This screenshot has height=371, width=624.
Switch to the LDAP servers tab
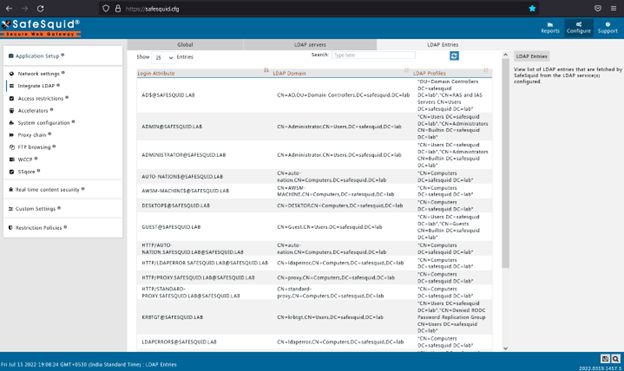coord(310,45)
